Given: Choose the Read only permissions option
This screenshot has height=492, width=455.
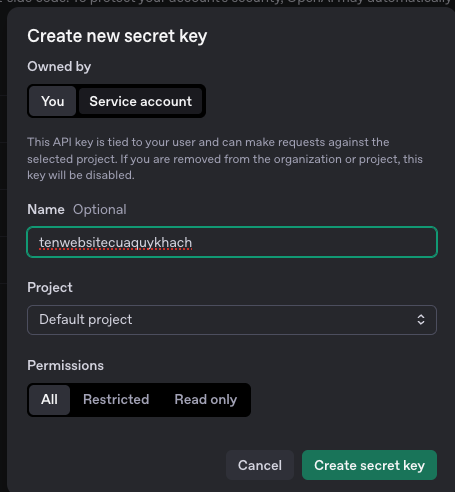Looking at the screenshot, I should tap(206, 399).
